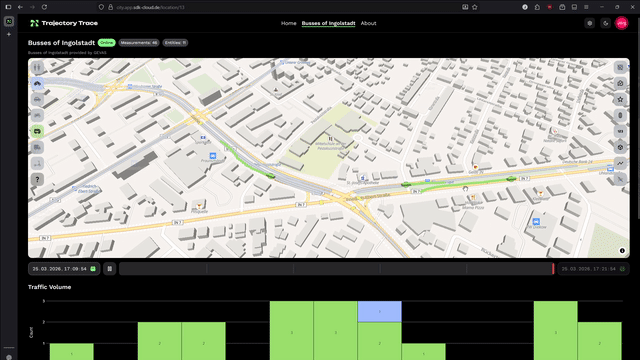Viewport: 640px width, 360px height.
Task: Open the browser extensions puzzle icon
Action: 537,7
